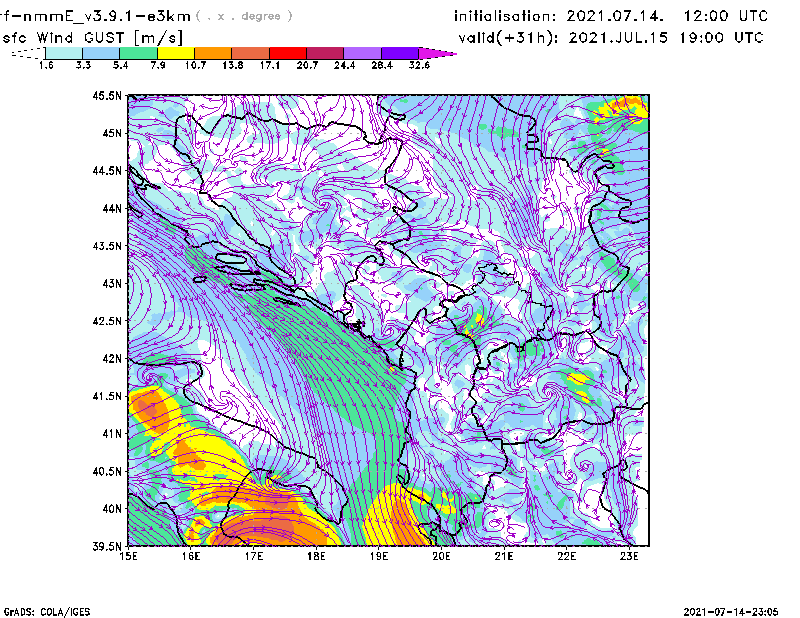Click the 19E longitude label
800x618 pixels.
(379, 556)
